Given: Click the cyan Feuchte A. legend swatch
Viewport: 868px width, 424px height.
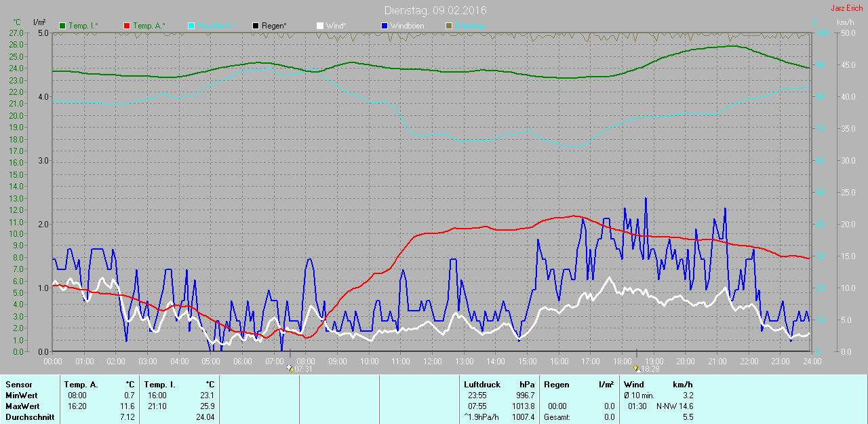Looking at the screenshot, I should tap(191, 26).
